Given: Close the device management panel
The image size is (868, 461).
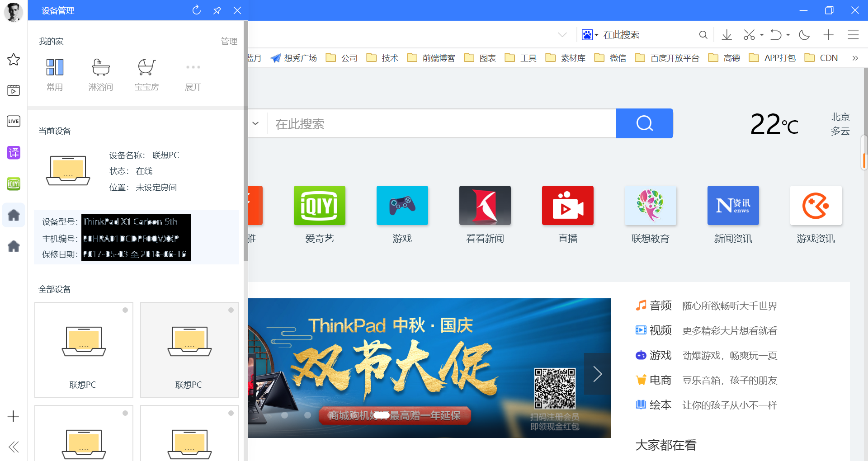Looking at the screenshot, I should pyautogui.click(x=237, y=10).
